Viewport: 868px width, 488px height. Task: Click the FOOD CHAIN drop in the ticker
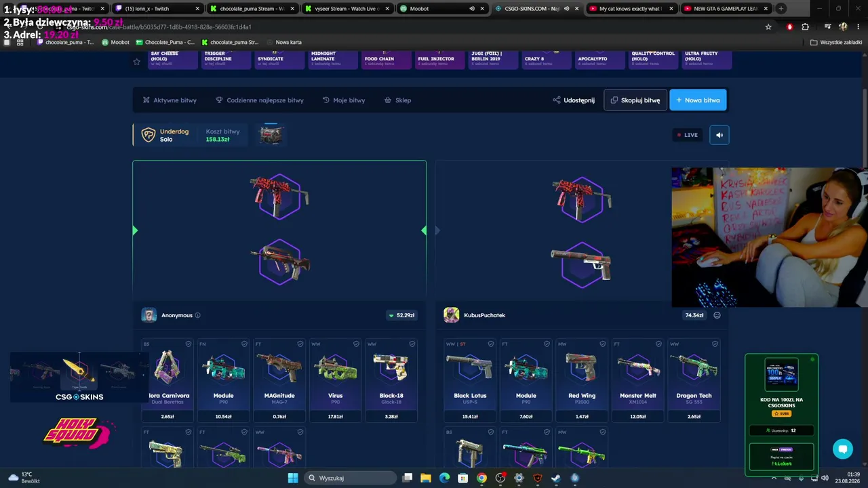[x=386, y=59]
